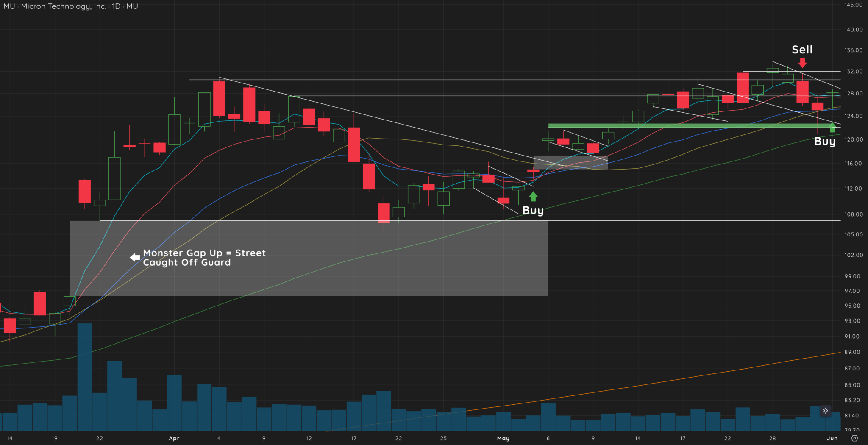The height and width of the screenshot is (445, 868).
Task: Open the 1D timeframe in the chart legend
Action: [x=115, y=6]
